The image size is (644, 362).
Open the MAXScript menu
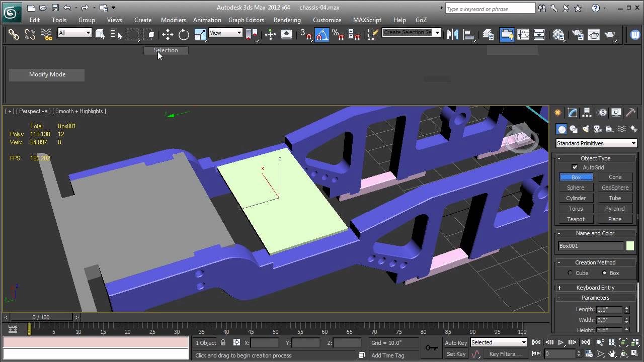click(367, 20)
